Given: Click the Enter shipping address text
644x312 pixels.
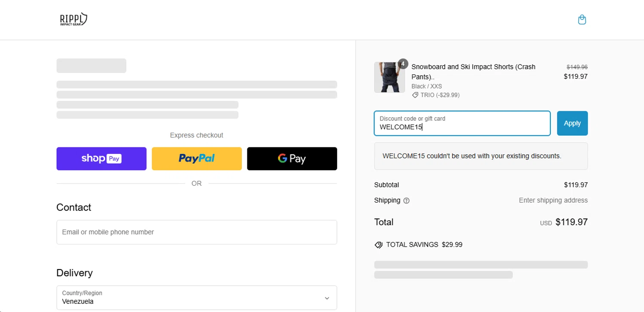Looking at the screenshot, I should click(x=553, y=200).
